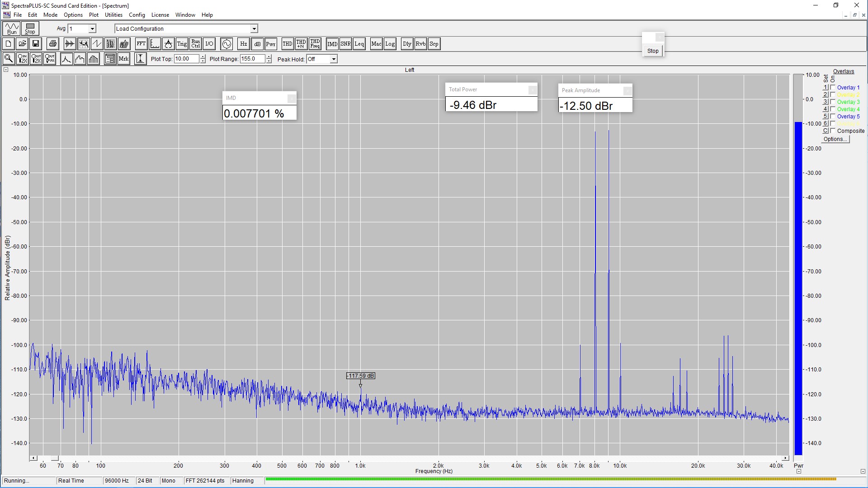Enable the Overlay 1 checkbox
The height and width of the screenshot is (488, 868).
[833, 87]
